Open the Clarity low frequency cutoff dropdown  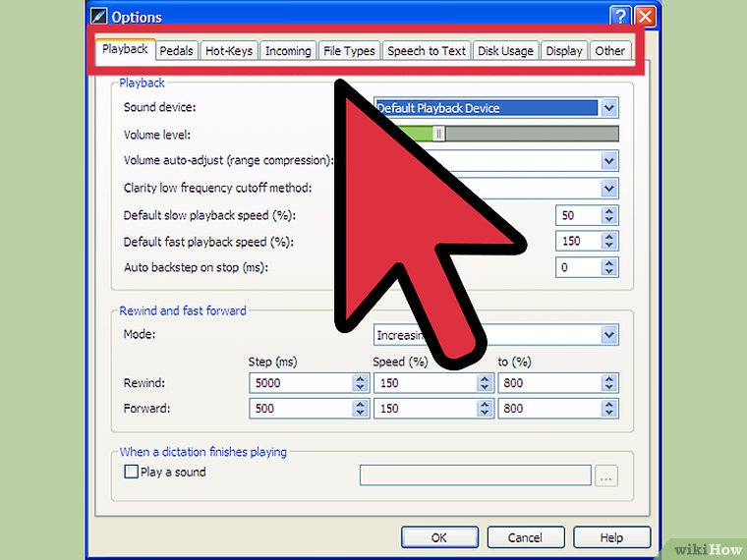point(609,188)
